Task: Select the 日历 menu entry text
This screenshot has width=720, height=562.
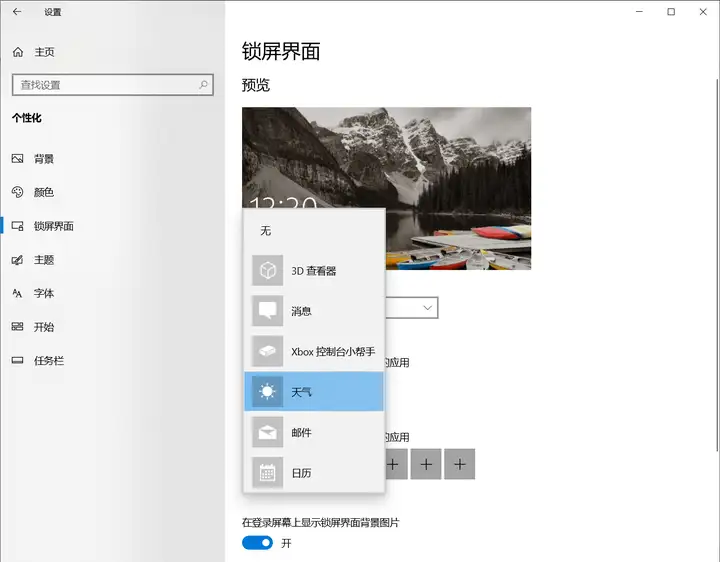Action: point(301,473)
